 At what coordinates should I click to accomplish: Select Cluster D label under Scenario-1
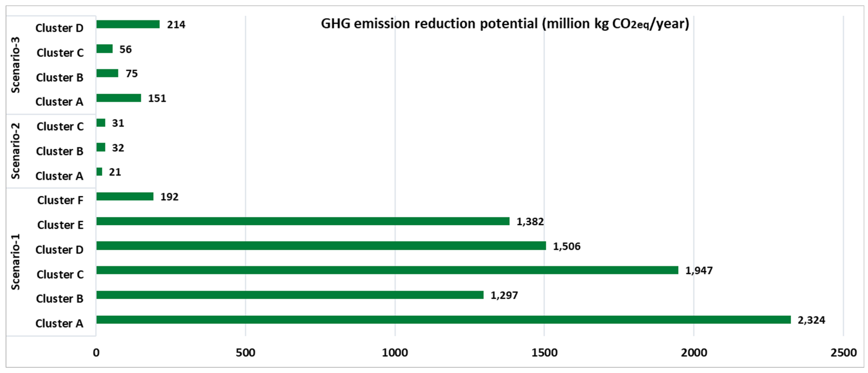point(59,250)
